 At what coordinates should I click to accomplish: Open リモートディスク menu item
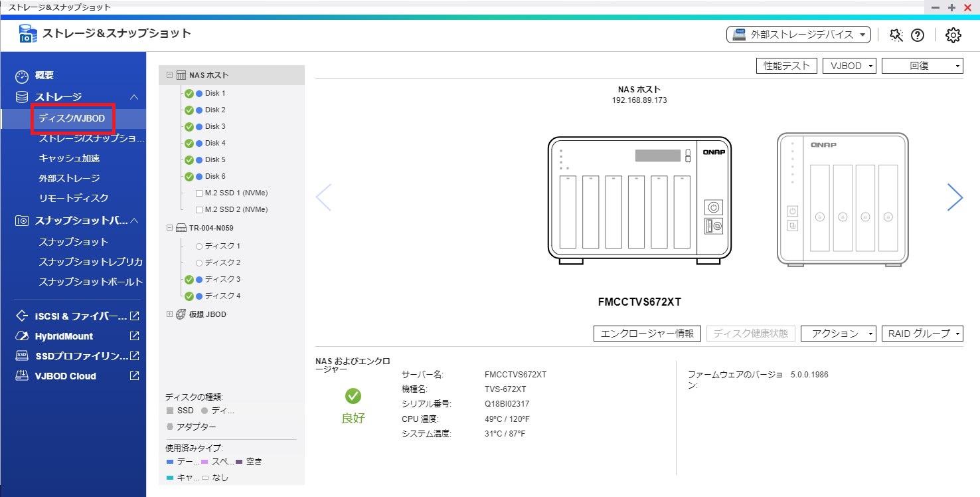74,198
